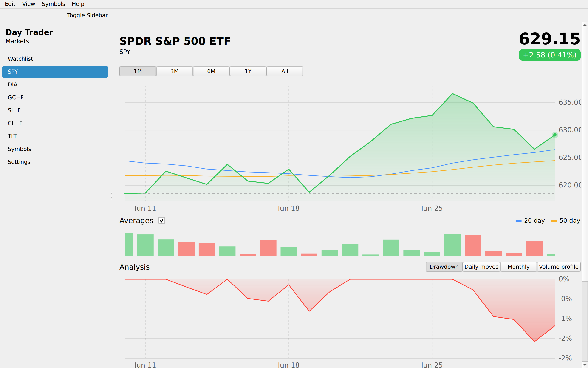Click the Jun 18 label under price chart
The image size is (588, 368).
click(289, 209)
